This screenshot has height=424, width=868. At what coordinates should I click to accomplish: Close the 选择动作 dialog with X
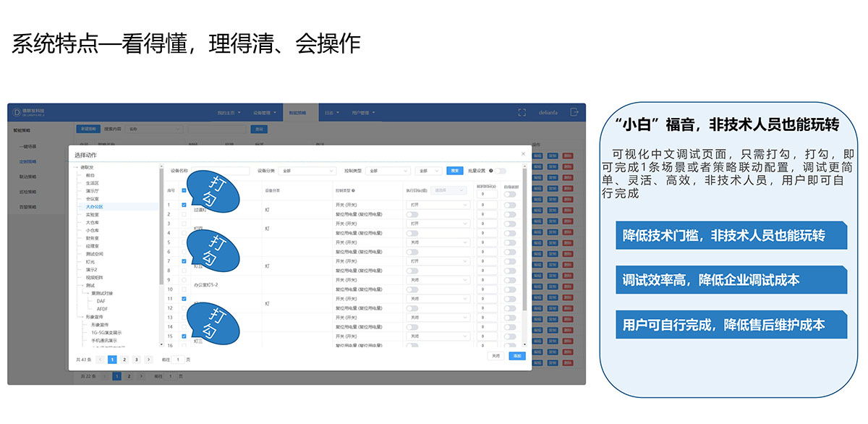524,154
